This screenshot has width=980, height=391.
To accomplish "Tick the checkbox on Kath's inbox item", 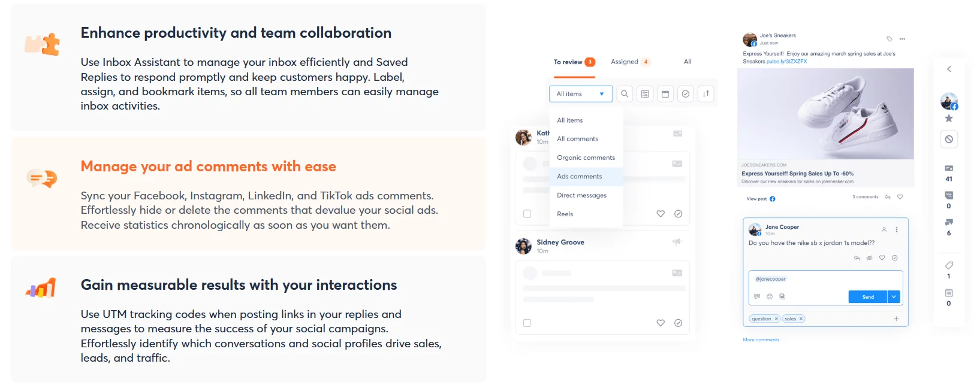I will (527, 214).
